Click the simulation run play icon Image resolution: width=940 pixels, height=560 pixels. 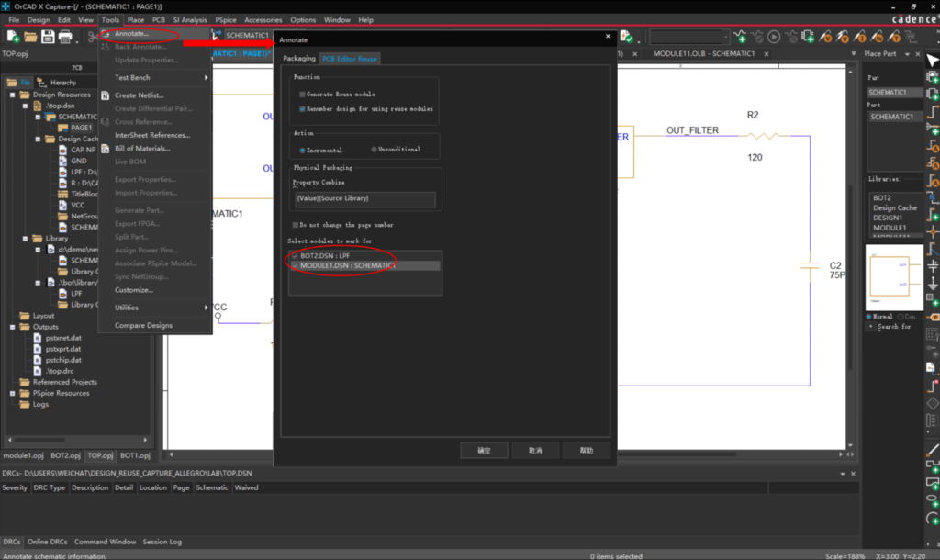(774, 37)
